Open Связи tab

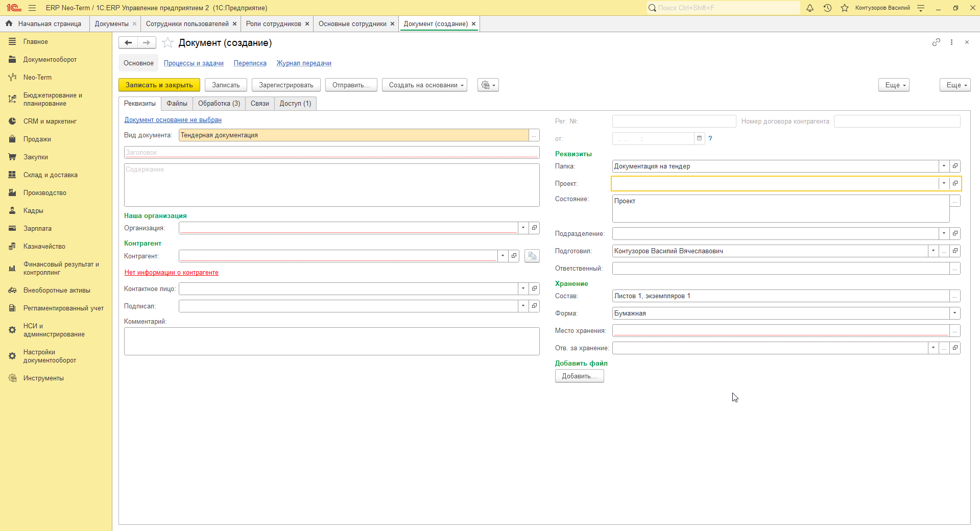(x=260, y=103)
